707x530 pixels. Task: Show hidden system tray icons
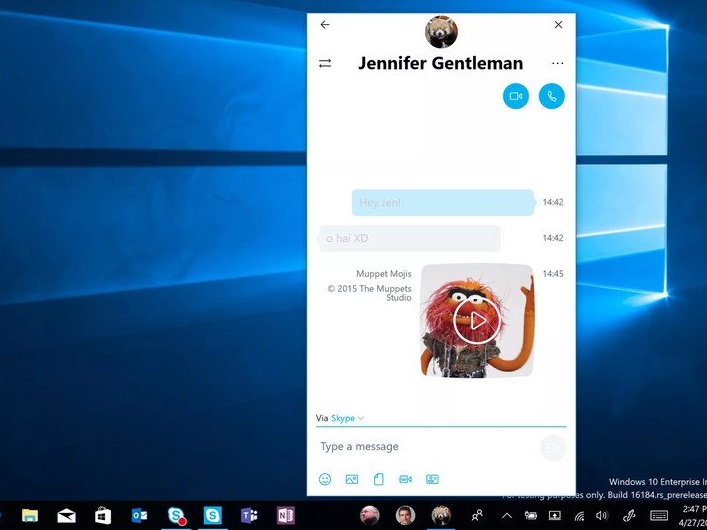[x=506, y=516]
